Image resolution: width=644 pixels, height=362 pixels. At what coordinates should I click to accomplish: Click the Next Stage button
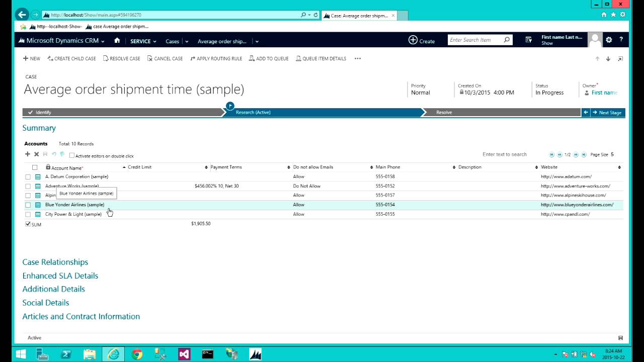tap(607, 113)
